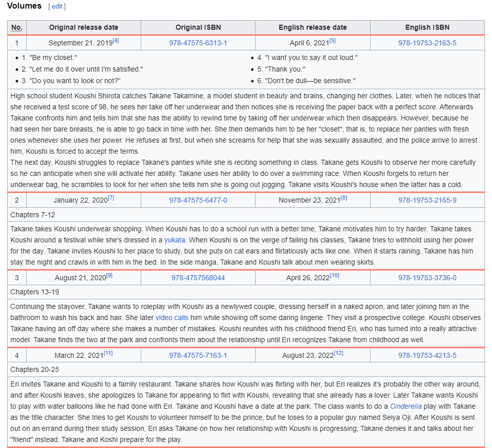Follow the Cinderella wiki link
Viewport: 492px width, 448px height.
pyautogui.click(x=404, y=406)
